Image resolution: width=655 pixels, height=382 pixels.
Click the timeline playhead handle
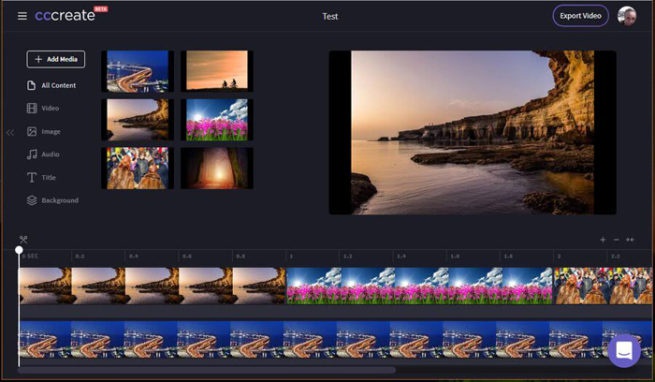point(19,250)
